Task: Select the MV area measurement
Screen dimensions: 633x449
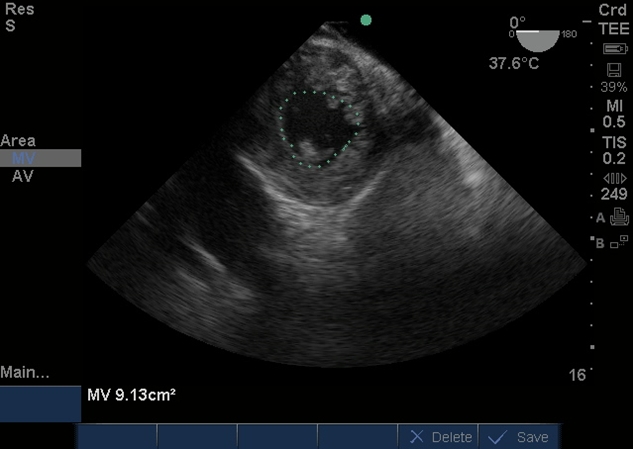Action: pos(40,158)
